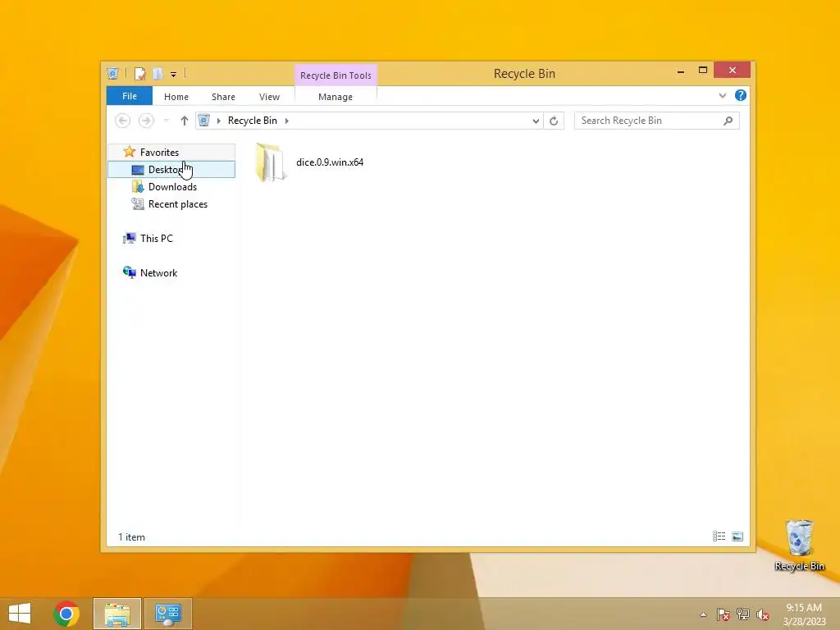
Task: Open the Windows Start button
Action: point(20,614)
